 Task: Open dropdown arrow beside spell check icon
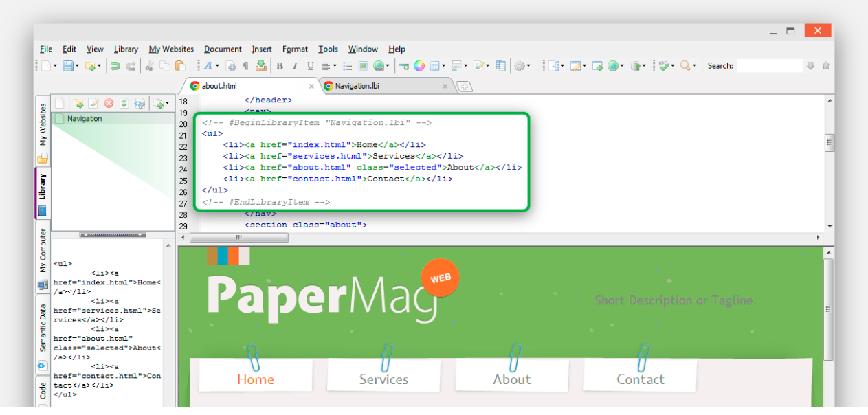click(x=672, y=66)
